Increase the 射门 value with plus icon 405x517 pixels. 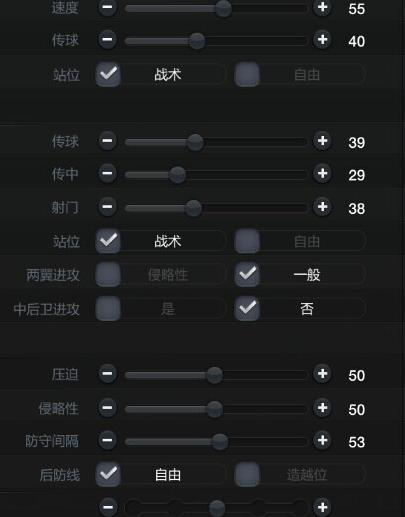(x=322, y=207)
